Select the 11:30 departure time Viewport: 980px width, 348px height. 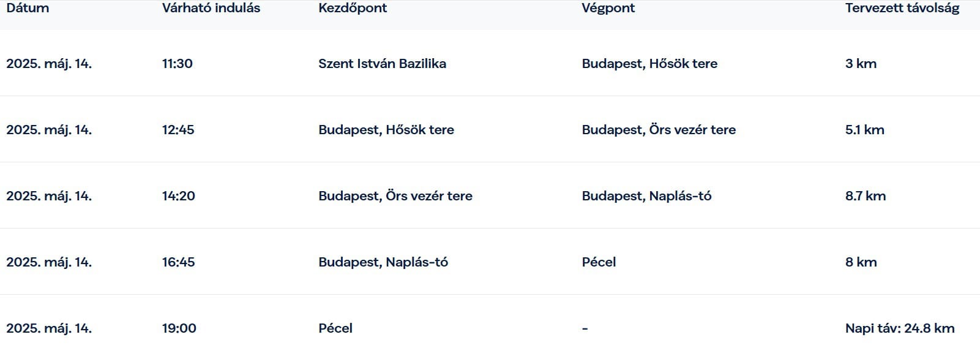click(178, 64)
